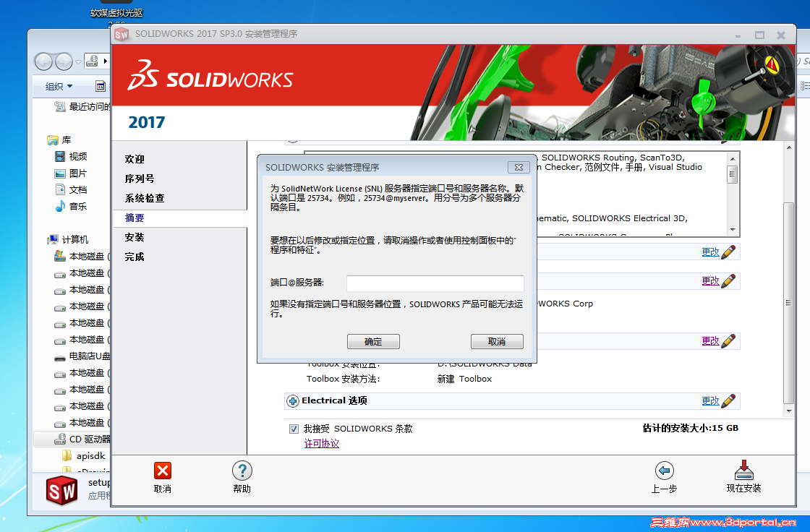Select 完成 step in sidebar
810x532 pixels.
point(135,257)
